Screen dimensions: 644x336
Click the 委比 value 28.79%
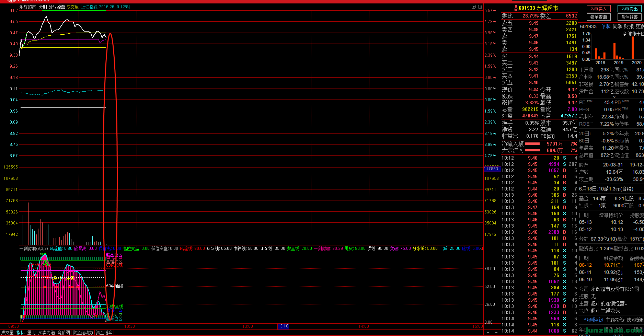tap(530, 16)
